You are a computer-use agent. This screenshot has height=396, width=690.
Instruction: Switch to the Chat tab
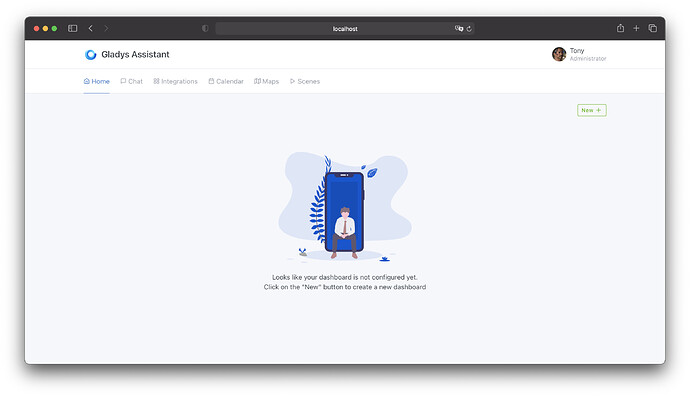(x=132, y=81)
